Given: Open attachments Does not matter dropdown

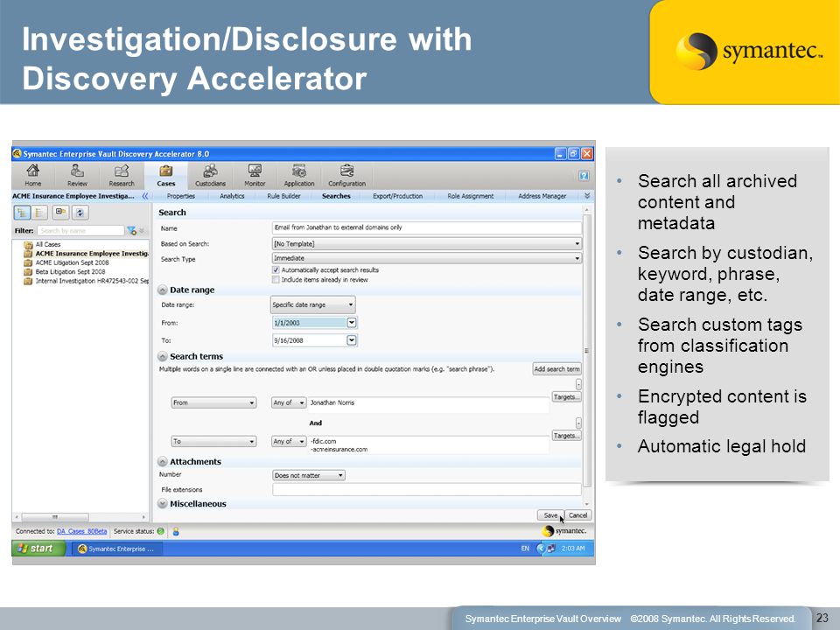Looking at the screenshot, I should coord(309,475).
